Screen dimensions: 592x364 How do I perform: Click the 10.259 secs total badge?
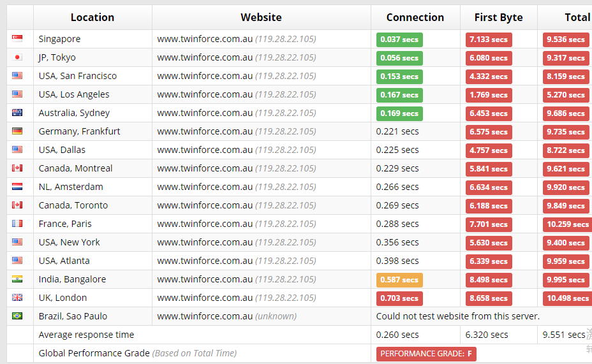568,224
